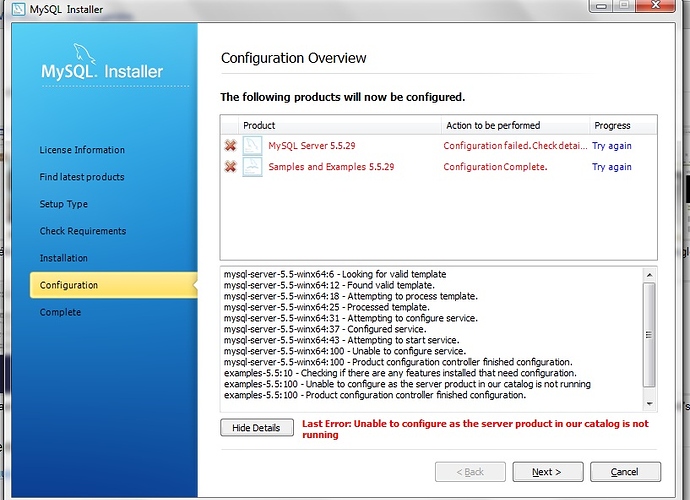The image size is (690, 500).
Task: Click the MySQL Installer title bar icon
Action: click(18, 9)
